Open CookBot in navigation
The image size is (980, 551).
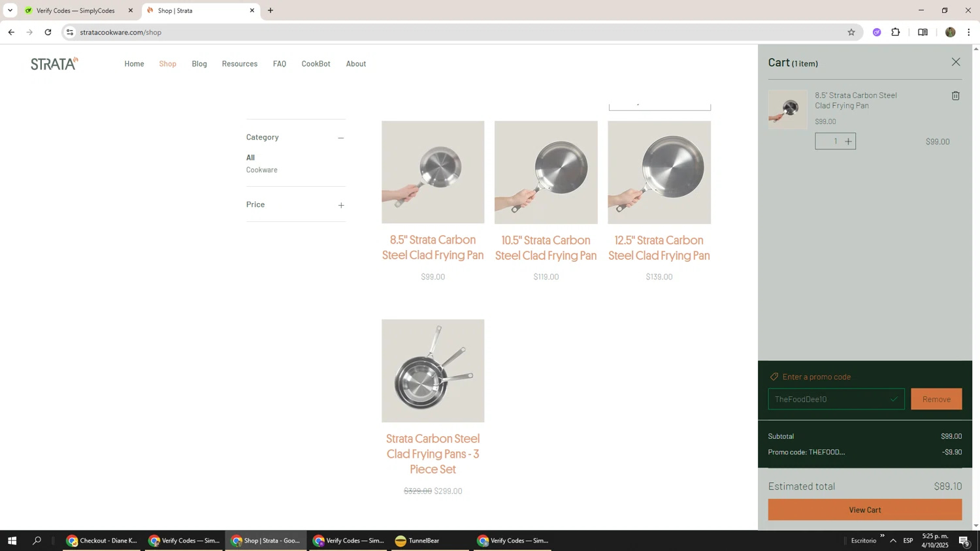[x=316, y=64]
